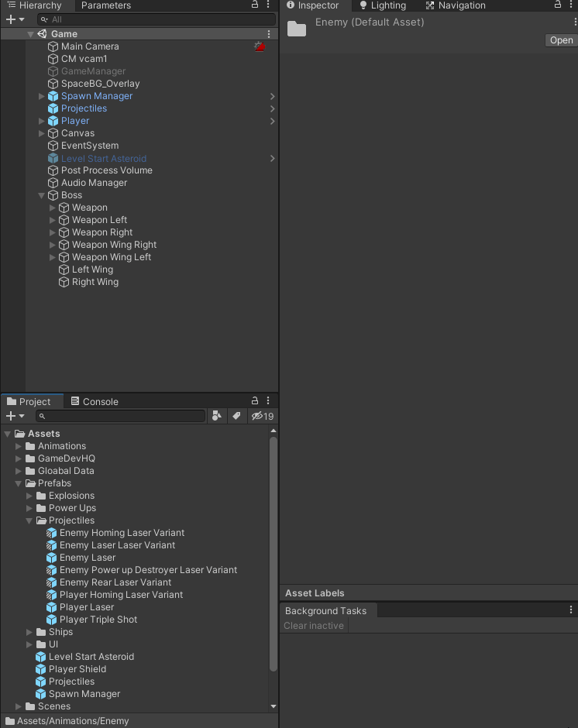Open Project panel more options menu

pyautogui.click(x=268, y=400)
